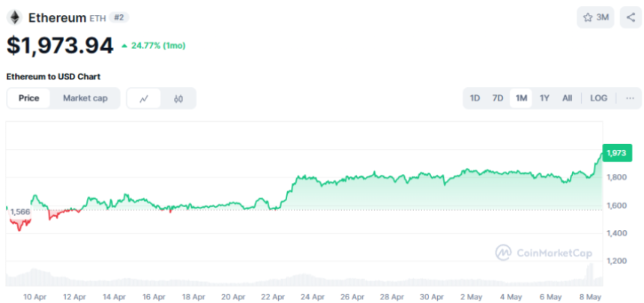Click the 2 May date axis label
The image size is (644, 303).
tap(472, 297)
